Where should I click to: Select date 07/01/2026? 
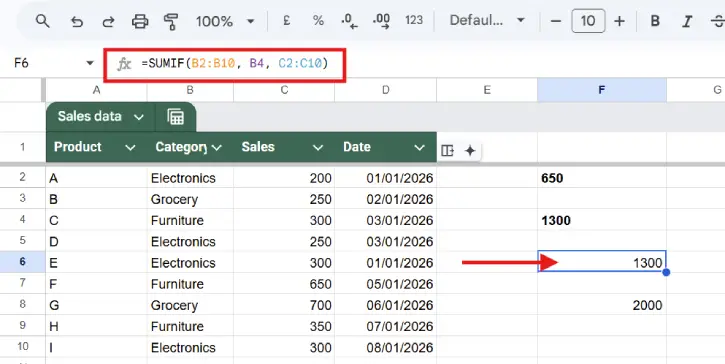coord(385,326)
